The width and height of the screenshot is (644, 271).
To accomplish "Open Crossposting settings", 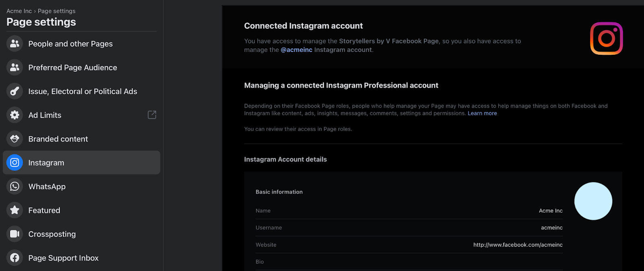I will pos(81,234).
